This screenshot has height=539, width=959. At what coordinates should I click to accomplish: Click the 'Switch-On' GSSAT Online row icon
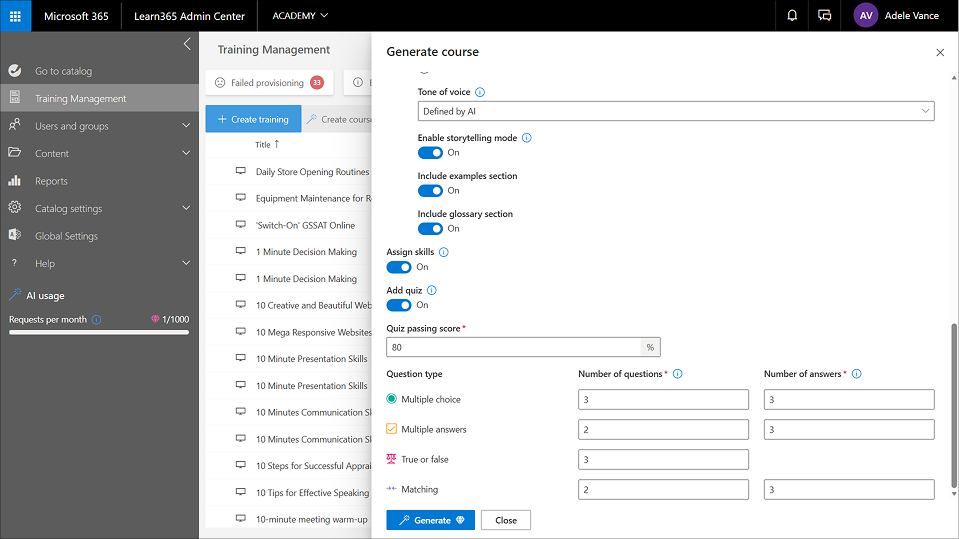pos(241,225)
